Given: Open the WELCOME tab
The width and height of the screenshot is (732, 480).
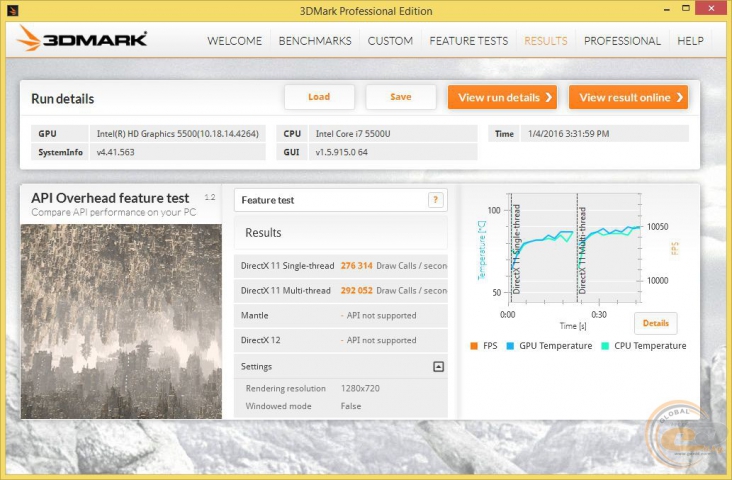Looking at the screenshot, I should (234, 41).
